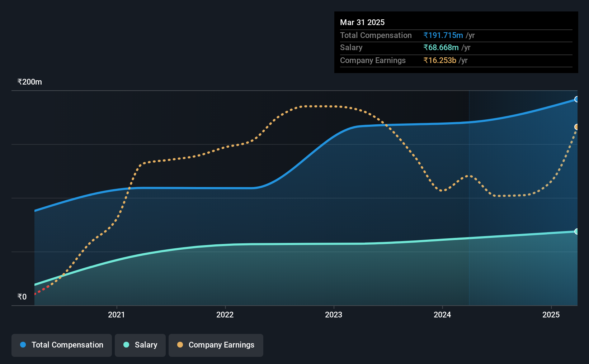589x364 pixels.
Task: Click the 2022 x-axis label
Action: click(x=225, y=315)
